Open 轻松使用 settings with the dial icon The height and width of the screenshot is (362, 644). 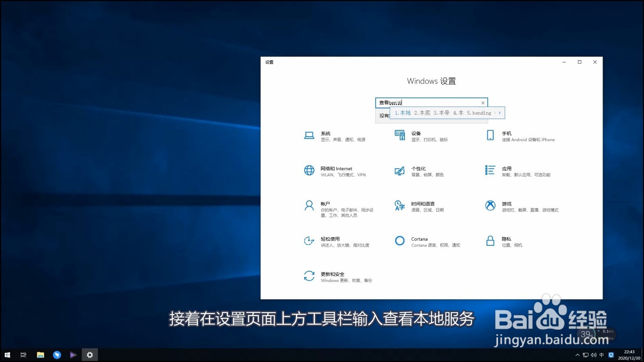coord(309,241)
